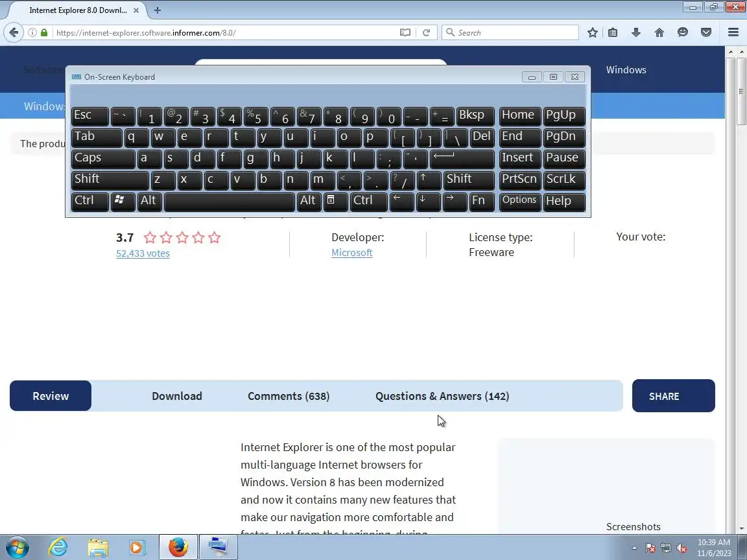The height and width of the screenshot is (560, 747).
Task: Open the Downloads arrow in Firefox toolbar
Action: (636, 32)
